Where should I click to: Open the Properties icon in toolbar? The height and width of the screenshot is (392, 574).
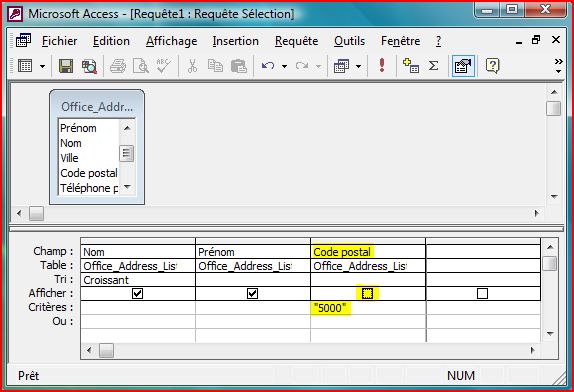(x=463, y=66)
